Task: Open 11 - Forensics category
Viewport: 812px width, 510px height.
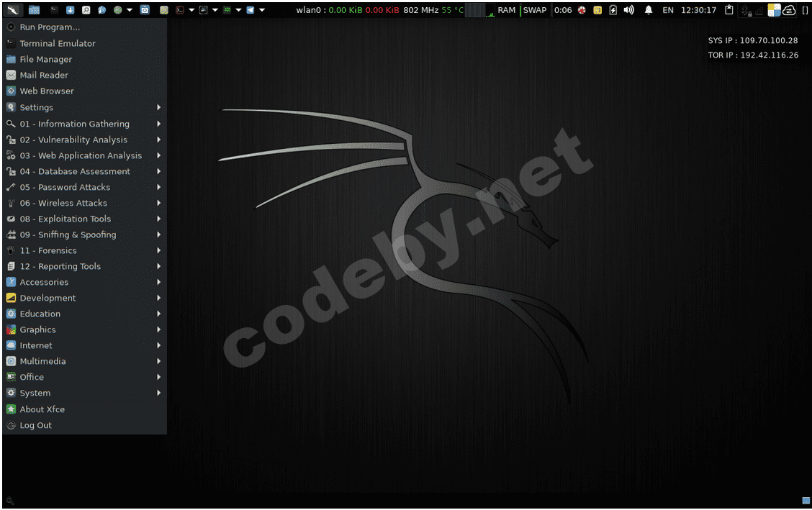Action: click(84, 250)
